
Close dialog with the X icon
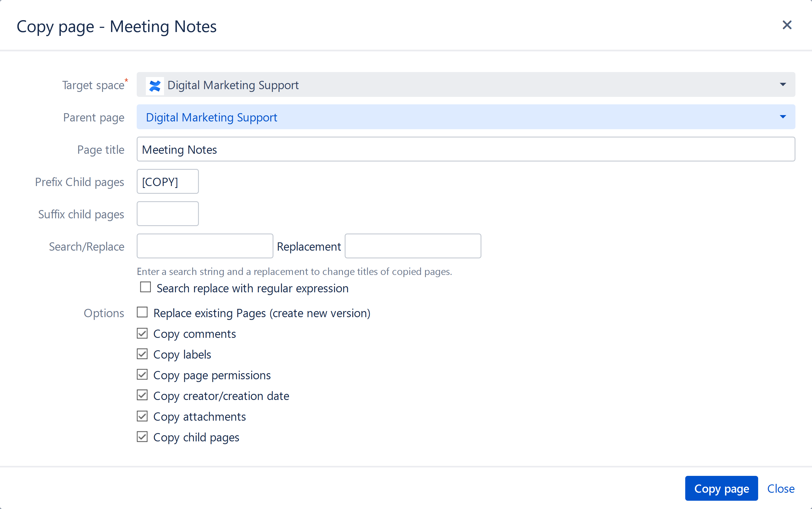(787, 25)
